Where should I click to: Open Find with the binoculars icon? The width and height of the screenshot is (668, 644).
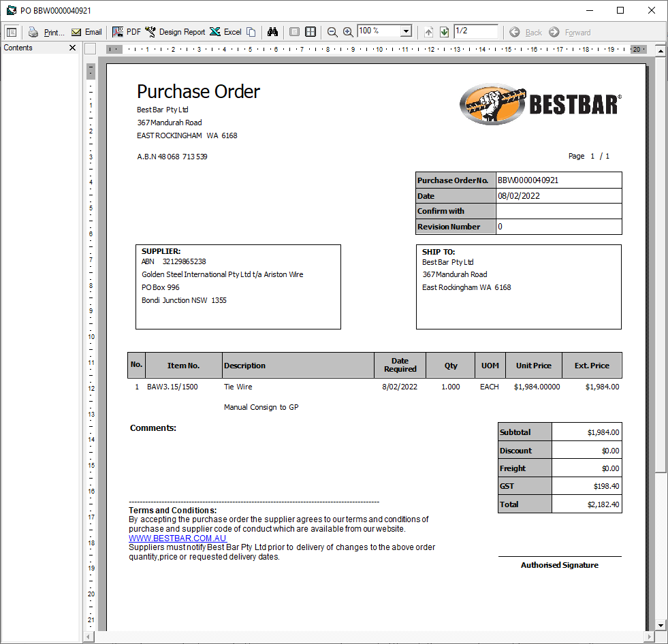(x=272, y=32)
